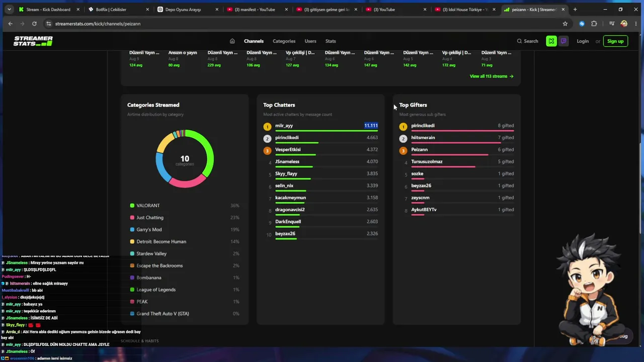Click beyzax26 in Top Gifters list
Screen dimensions: 644x362
[421, 186]
